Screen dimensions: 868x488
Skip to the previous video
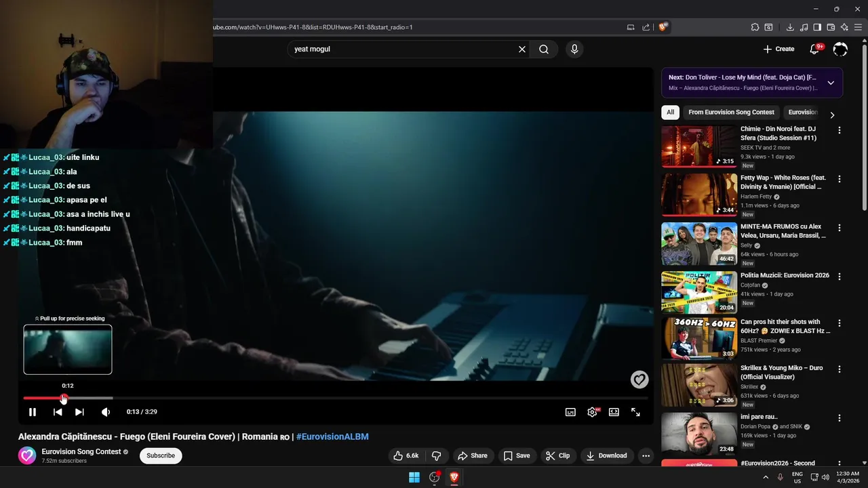(58, 412)
